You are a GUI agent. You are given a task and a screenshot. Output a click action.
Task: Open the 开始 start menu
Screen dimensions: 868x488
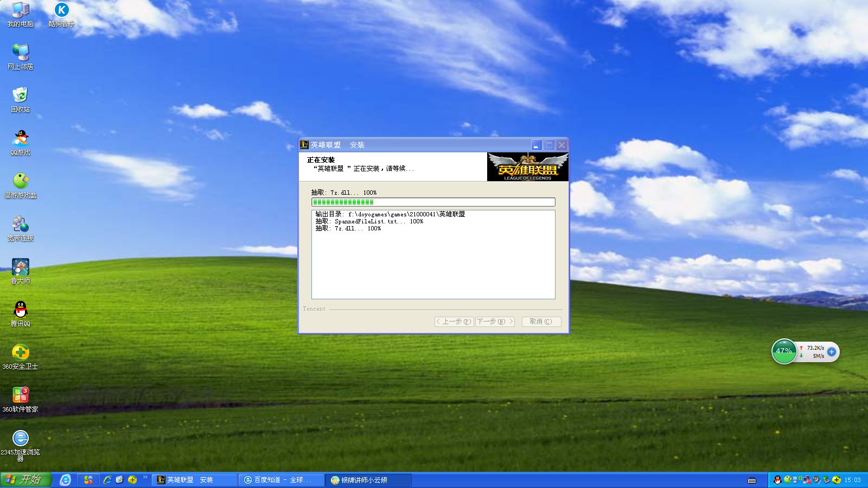(25, 479)
